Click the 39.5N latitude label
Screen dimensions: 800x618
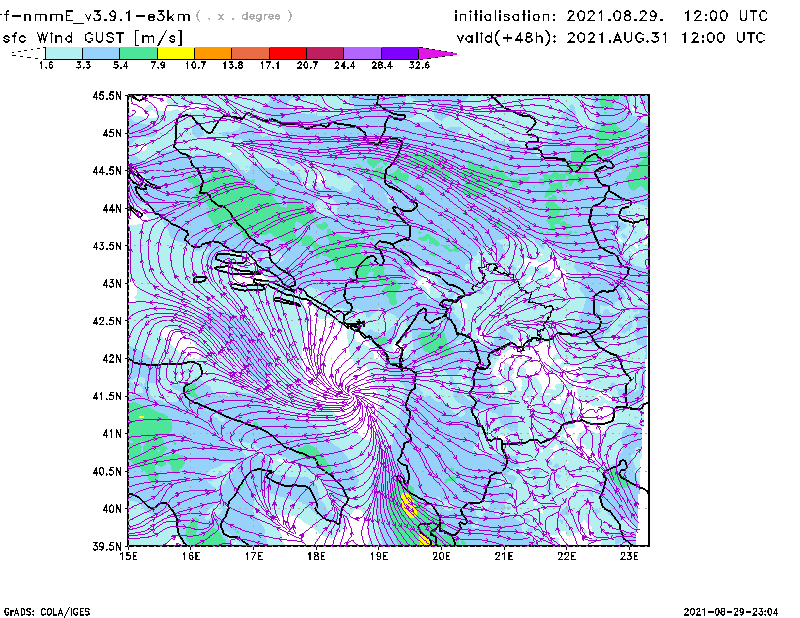tap(107, 547)
